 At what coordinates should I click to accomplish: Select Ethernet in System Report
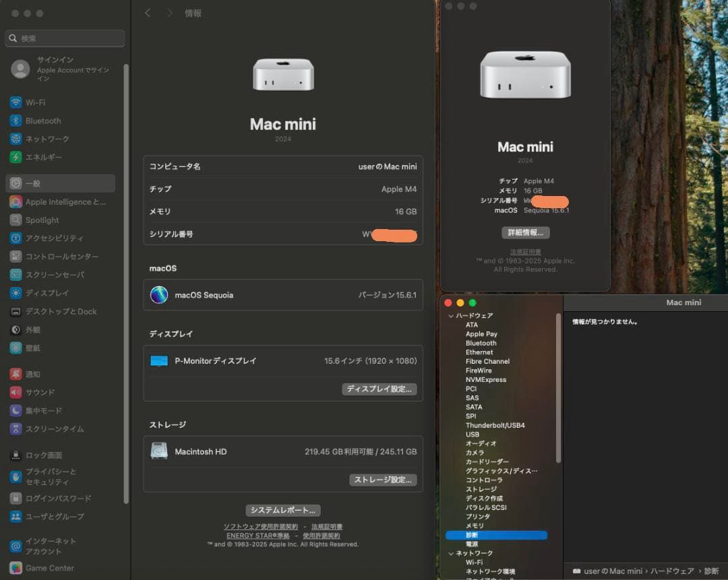(479, 352)
